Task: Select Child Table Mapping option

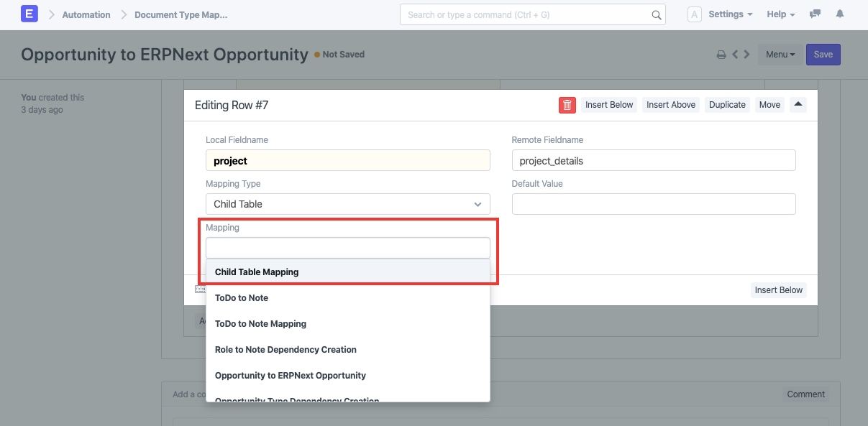Action: click(257, 272)
